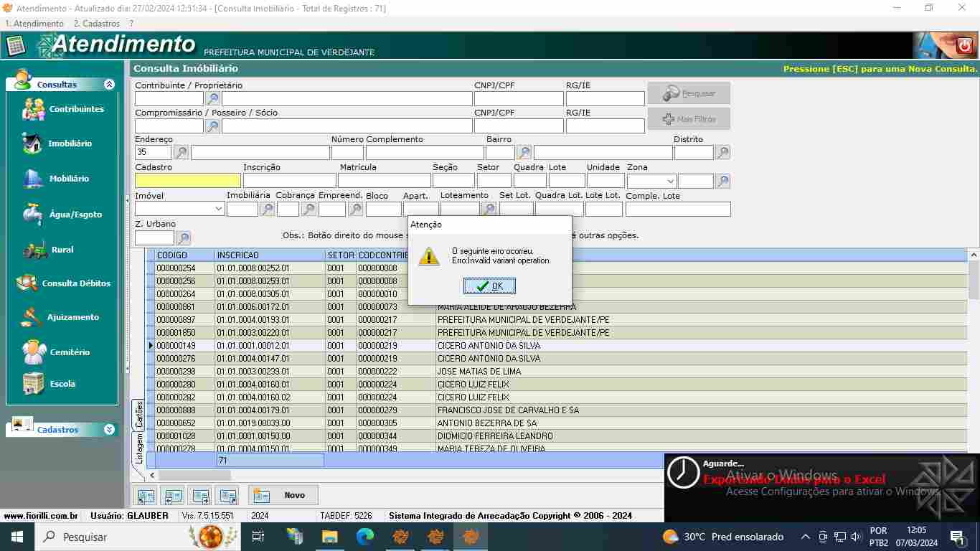Viewport: 980px width, 551px height.
Task: Click the Bairro lookup magnifier icon
Action: pos(524,153)
